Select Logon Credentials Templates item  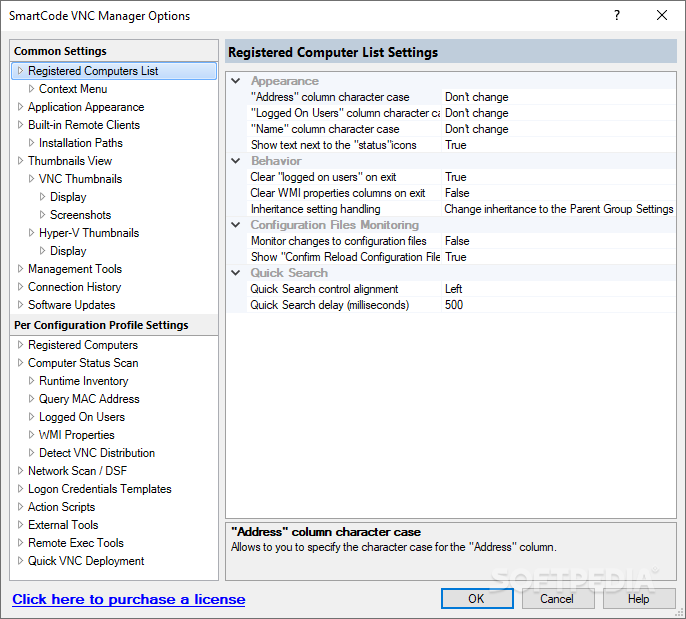click(x=100, y=489)
